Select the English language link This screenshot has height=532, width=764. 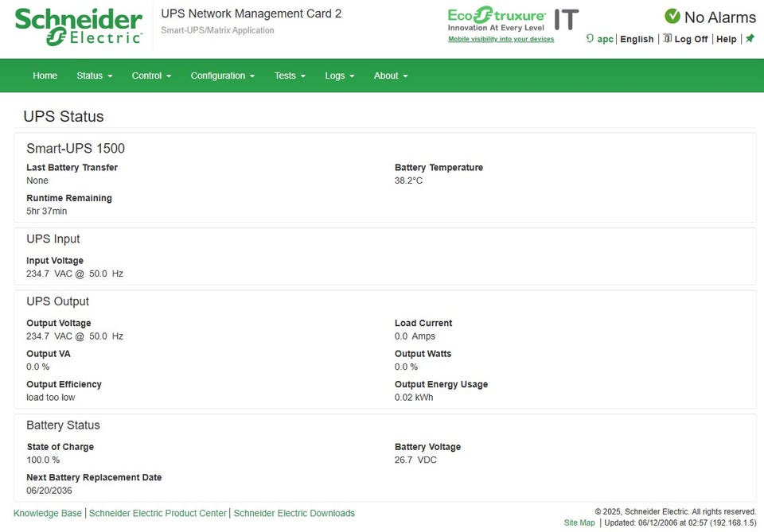click(637, 39)
